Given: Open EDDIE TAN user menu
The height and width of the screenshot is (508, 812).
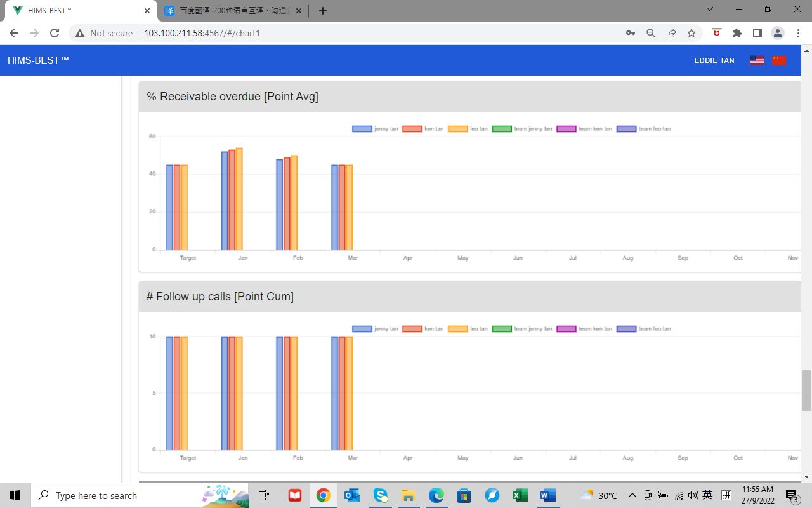Looking at the screenshot, I should pos(714,60).
